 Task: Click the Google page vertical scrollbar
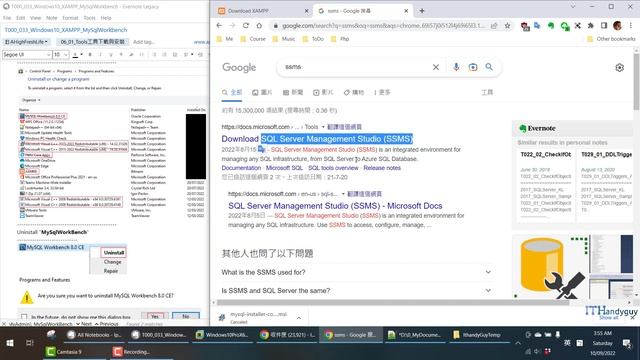tap(636, 82)
